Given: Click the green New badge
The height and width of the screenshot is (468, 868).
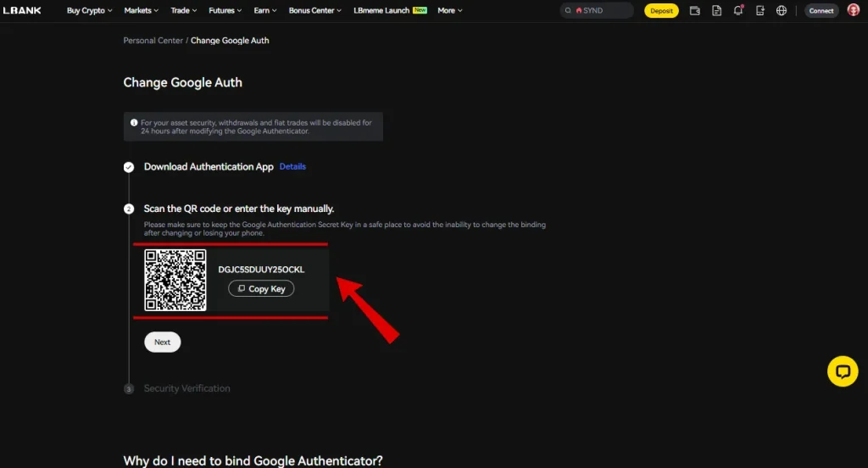Looking at the screenshot, I should click(x=420, y=10).
